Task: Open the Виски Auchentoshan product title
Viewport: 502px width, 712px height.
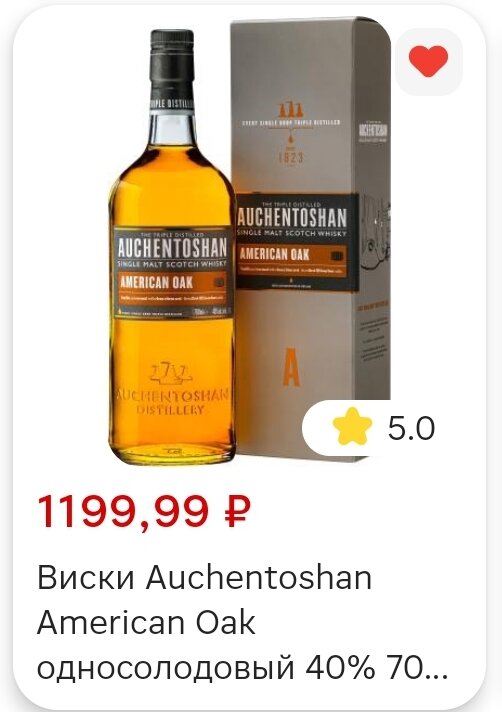Action: (204, 578)
